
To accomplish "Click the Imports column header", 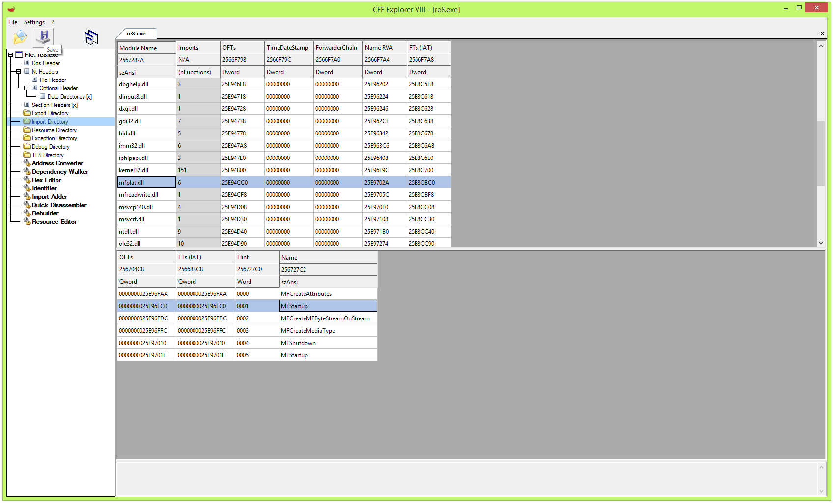I will tap(198, 48).
